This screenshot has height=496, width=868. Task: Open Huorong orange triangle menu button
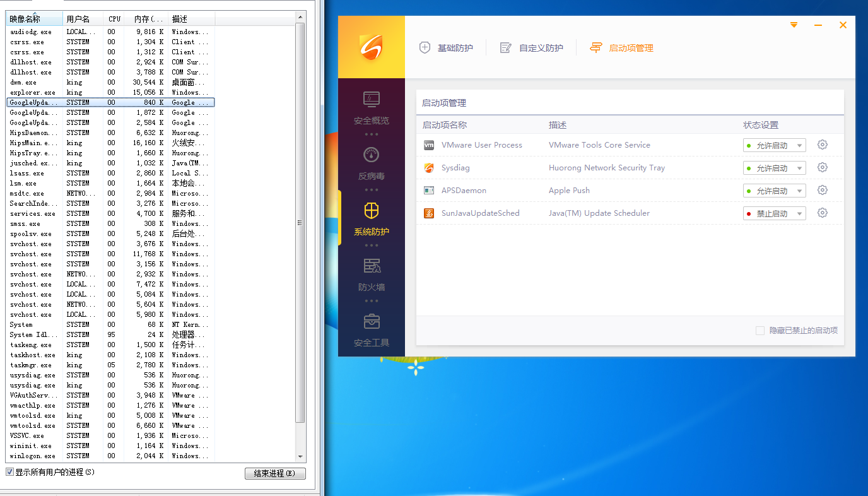794,25
